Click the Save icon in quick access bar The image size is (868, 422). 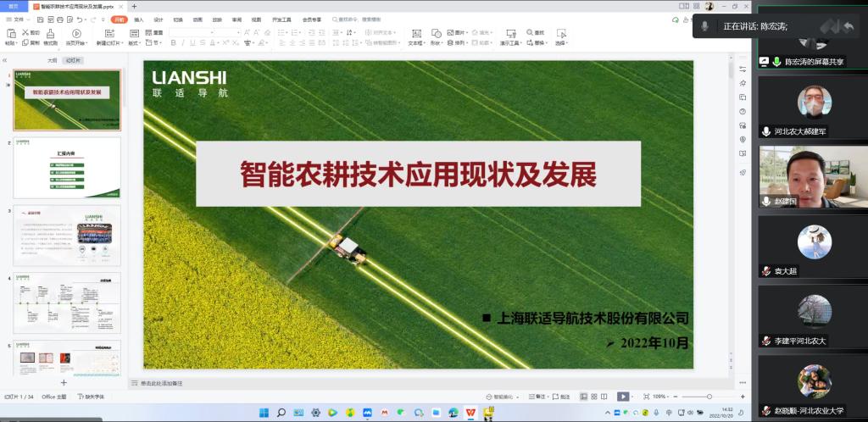(x=41, y=19)
